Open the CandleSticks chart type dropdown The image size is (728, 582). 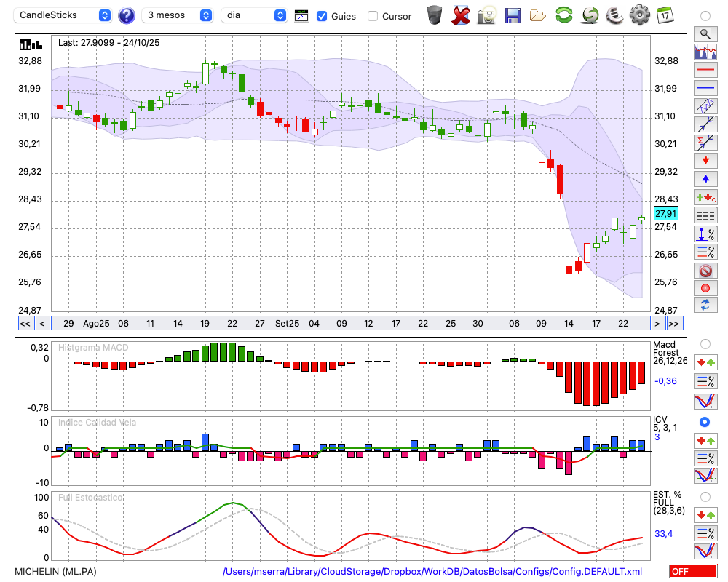pyautogui.click(x=64, y=15)
